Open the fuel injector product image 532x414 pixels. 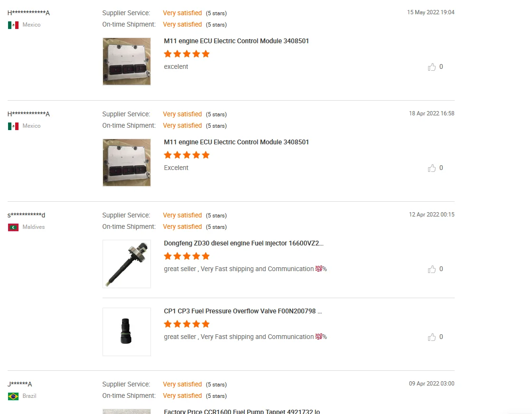[x=127, y=264]
